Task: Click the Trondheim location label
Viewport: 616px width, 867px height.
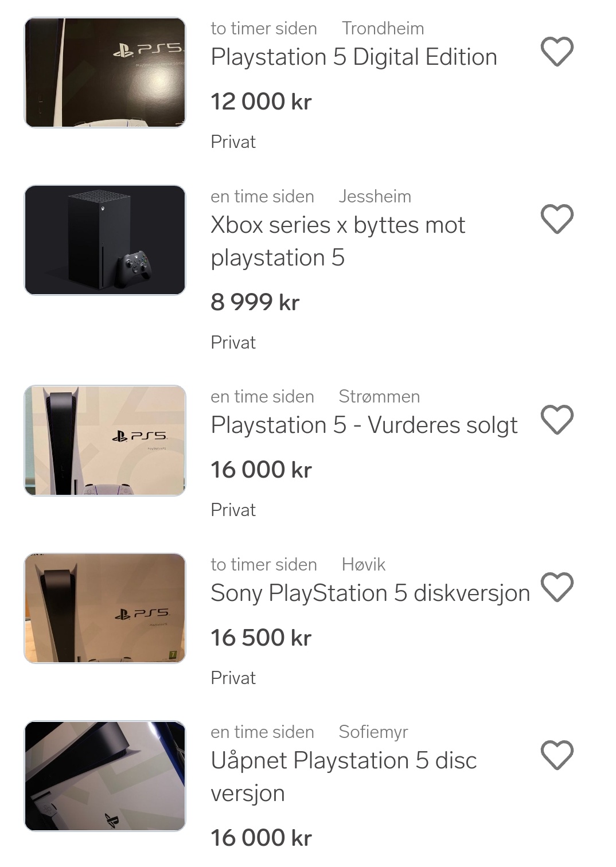Action: pyautogui.click(x=383, y=28)
